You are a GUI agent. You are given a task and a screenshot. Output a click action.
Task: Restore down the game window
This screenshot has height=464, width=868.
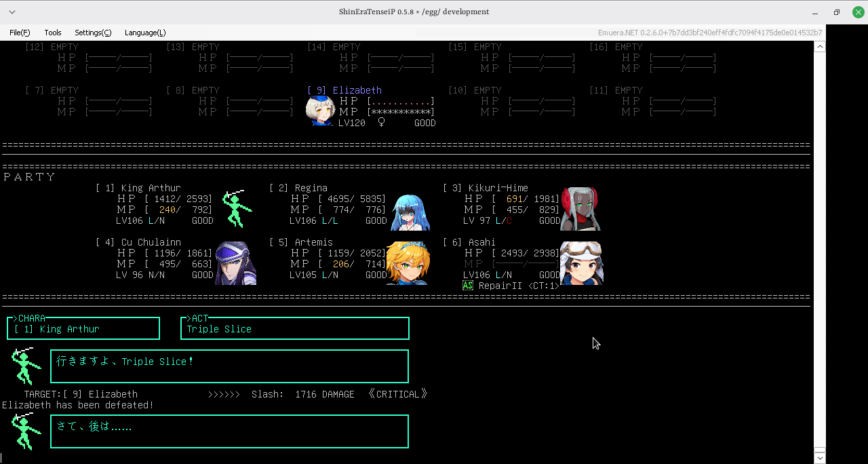coord(836,12)
